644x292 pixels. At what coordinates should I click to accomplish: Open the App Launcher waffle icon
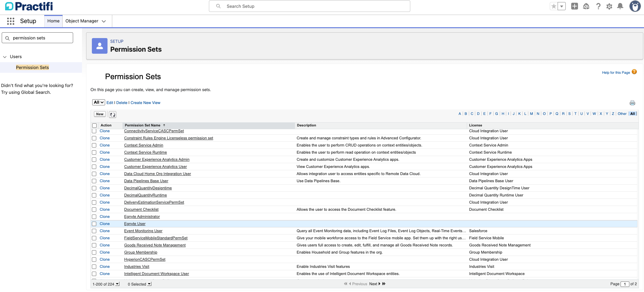coord(11,21)
